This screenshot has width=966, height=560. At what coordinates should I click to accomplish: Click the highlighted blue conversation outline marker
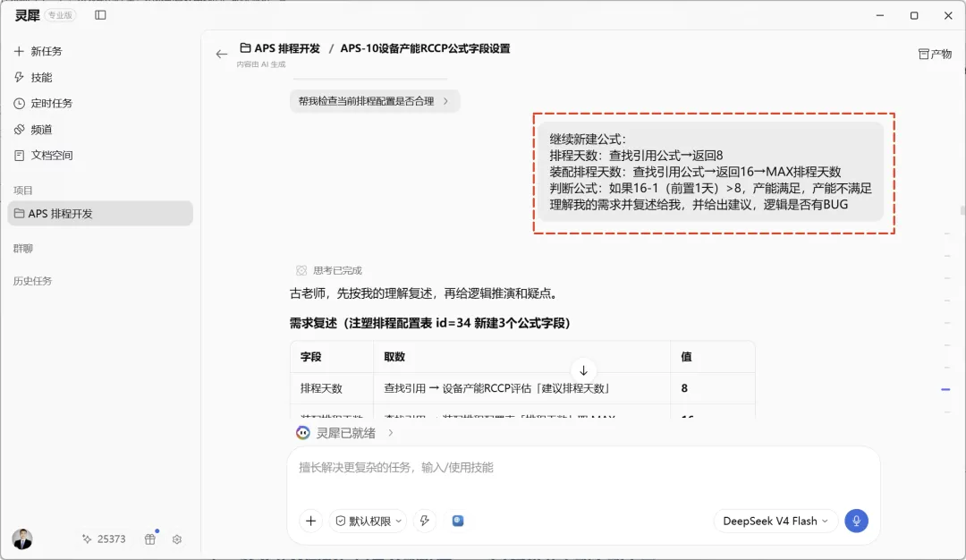point(945,389)
